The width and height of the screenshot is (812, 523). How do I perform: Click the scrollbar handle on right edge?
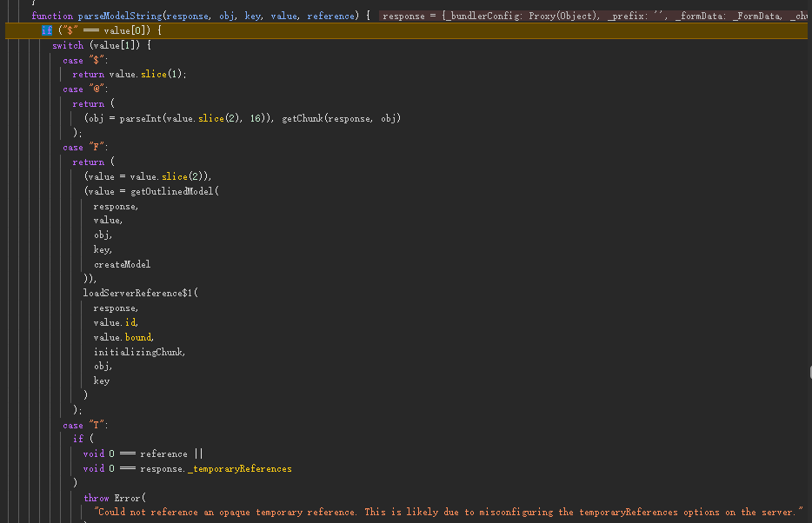(809, 372)
